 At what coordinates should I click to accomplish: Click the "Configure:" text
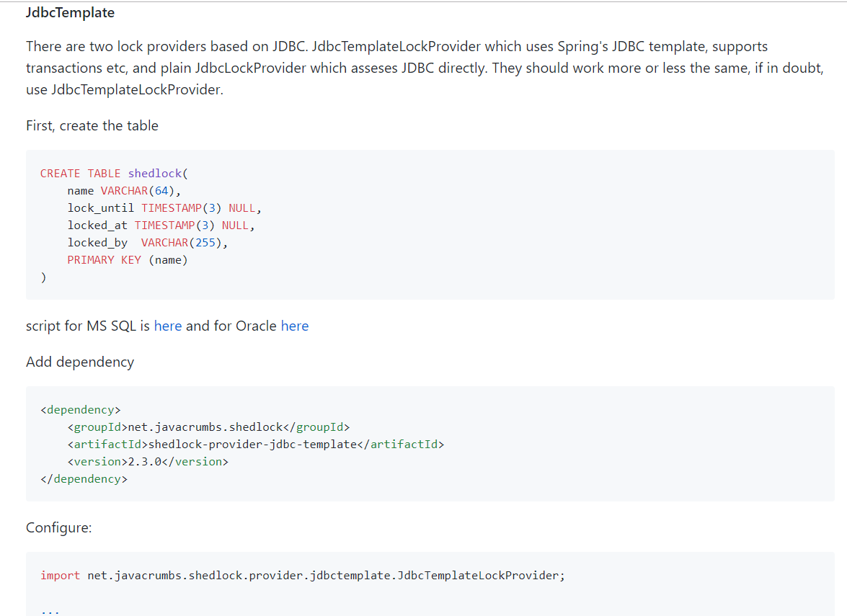59,527
